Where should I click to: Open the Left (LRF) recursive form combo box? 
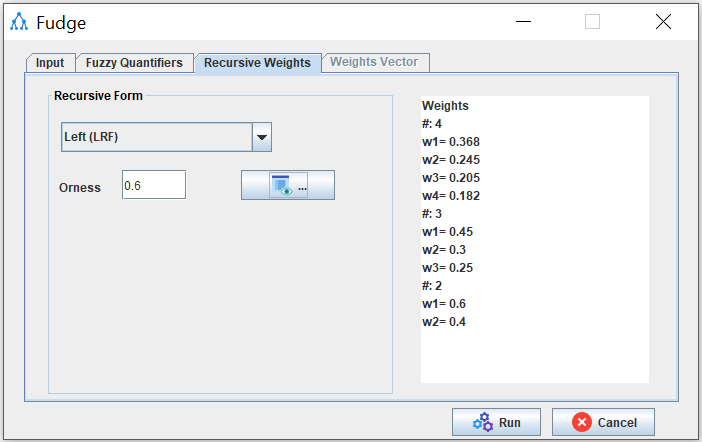pos(156,137)
